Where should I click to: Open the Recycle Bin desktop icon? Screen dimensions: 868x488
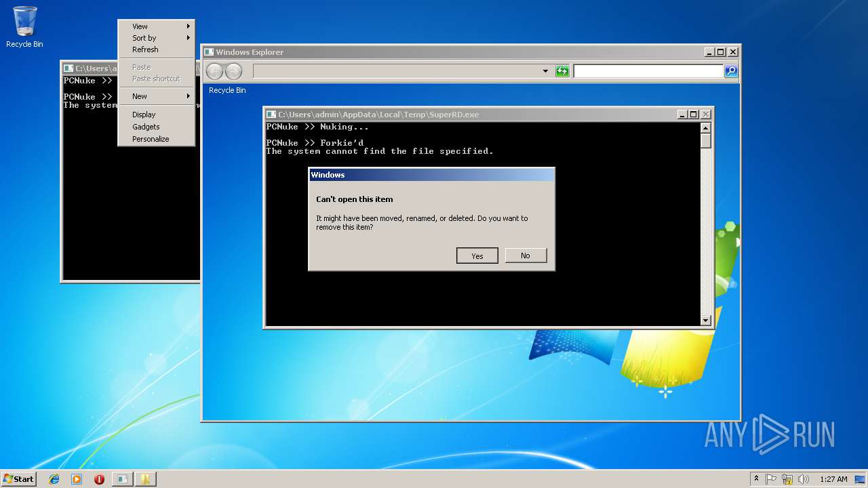pyautogui.click(x=24, y=27)
